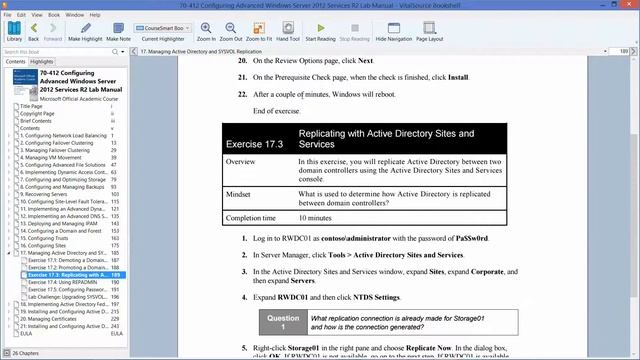Open the View menu
This screenshot has height=360, width=640.
(x=37, y=15)
